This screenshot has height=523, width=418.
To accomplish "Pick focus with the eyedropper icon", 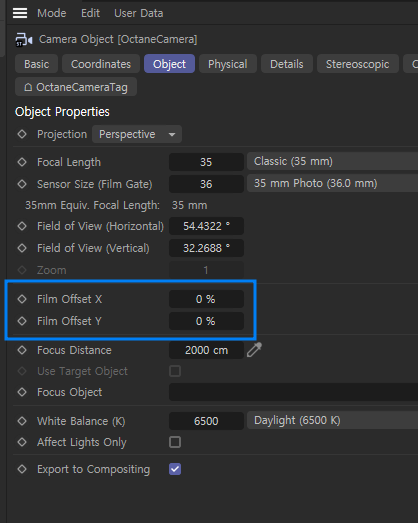I will [255, 350].
